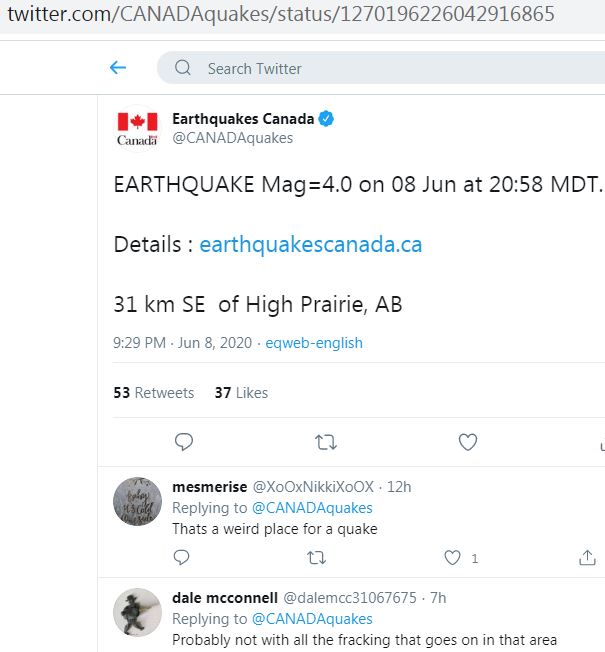Click the browser address bar URL
This screenshot has height=652, width=605.
[x=281, y=17]
